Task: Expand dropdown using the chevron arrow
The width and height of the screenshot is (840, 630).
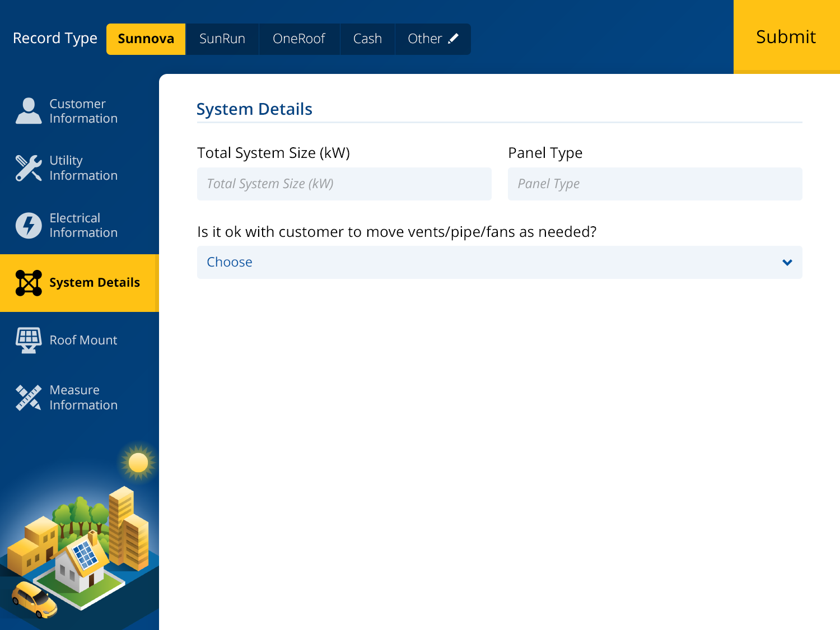Action: (787, 262)
